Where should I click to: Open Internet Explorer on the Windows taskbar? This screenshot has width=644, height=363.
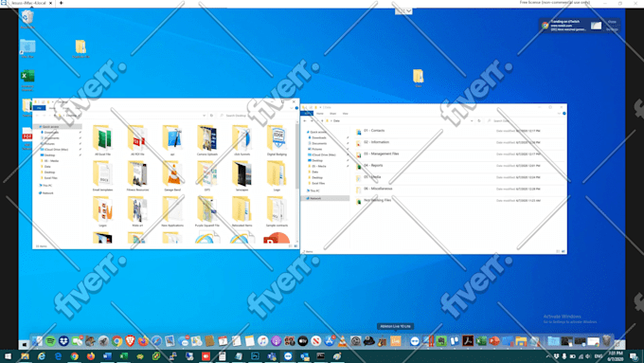[41, 356]
